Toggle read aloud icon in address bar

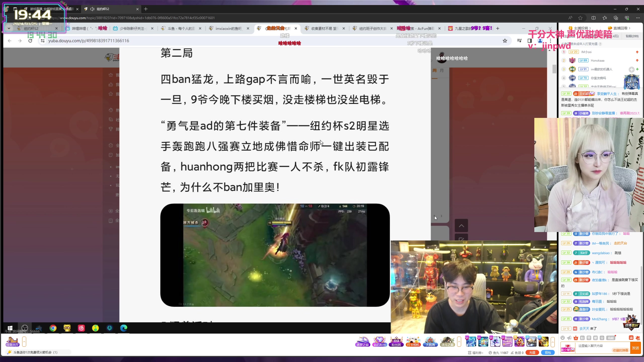click(x=570, y=18)
